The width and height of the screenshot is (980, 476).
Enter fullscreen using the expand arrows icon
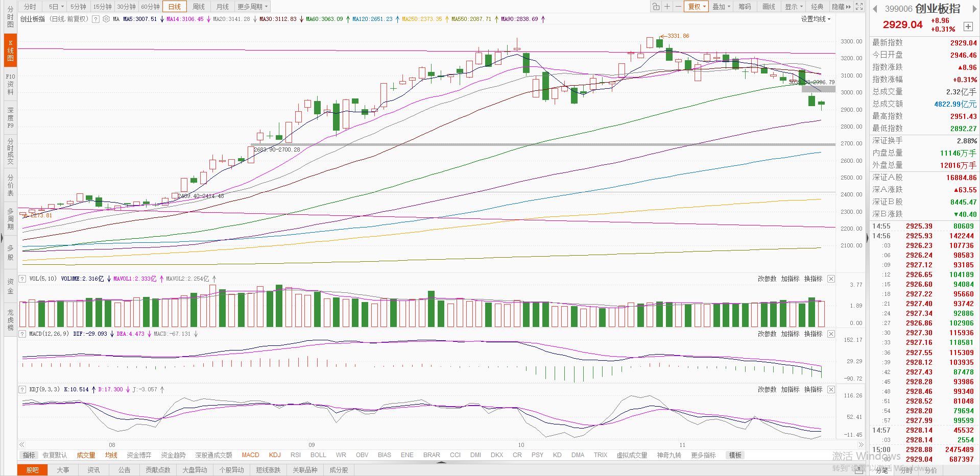(859, 7)
